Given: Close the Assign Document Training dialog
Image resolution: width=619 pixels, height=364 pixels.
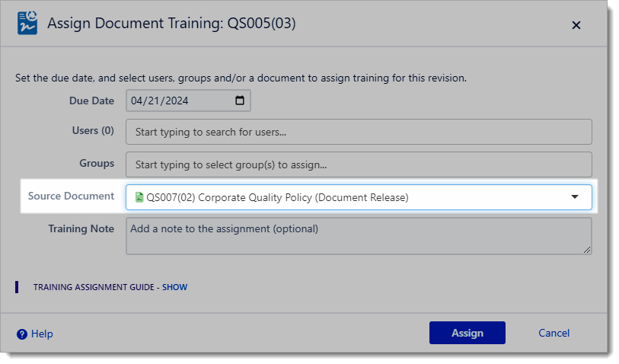Looking at the screenshot, I should (x=576, y=25).
